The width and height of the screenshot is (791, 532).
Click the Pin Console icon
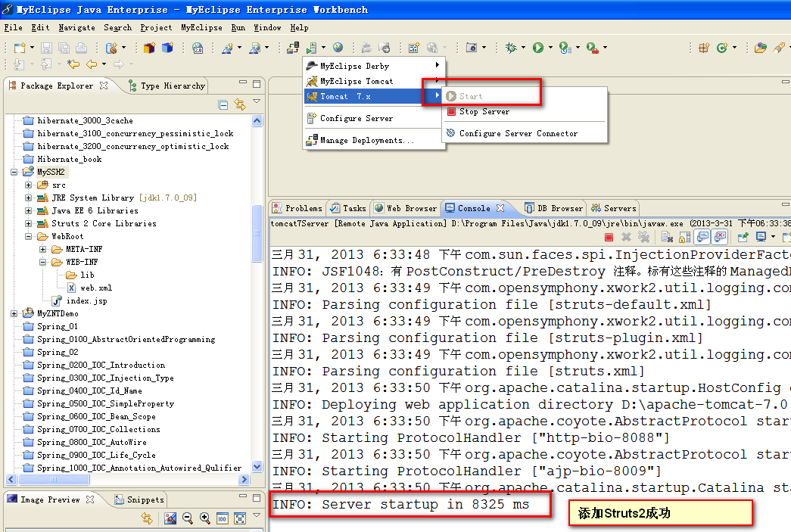pos(743,237)
